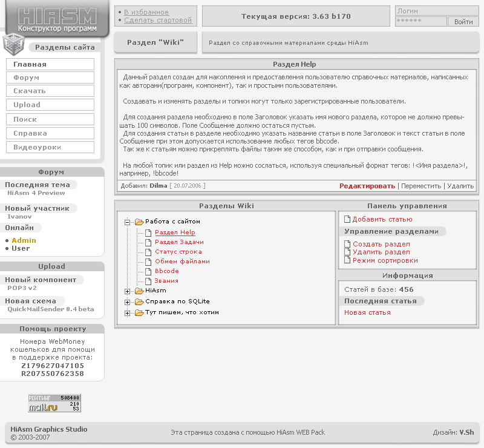The image size is (484, 448).
Task: Click the page icon beside Создать раздел
Action: click(x=347, y=244)
